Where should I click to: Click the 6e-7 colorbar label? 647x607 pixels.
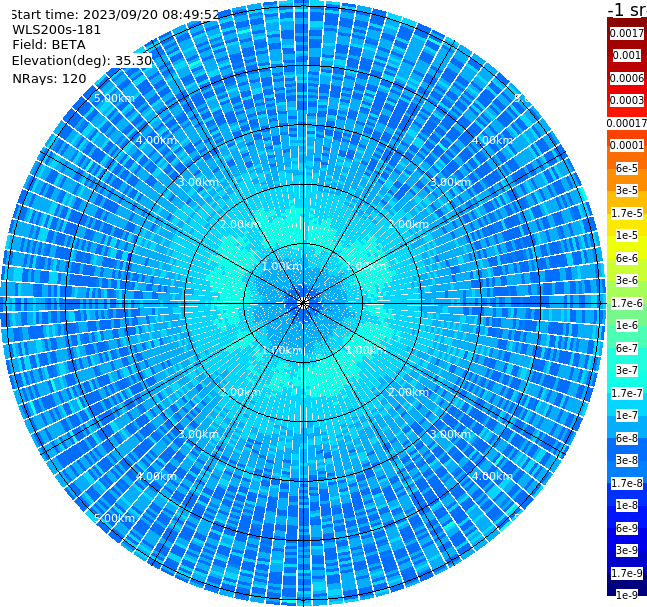[627, 348]
